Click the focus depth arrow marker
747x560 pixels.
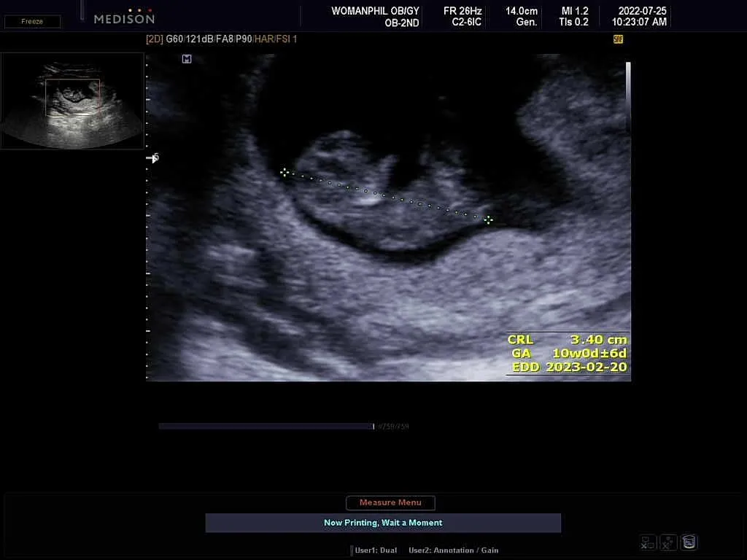click(x=152, y=157)
